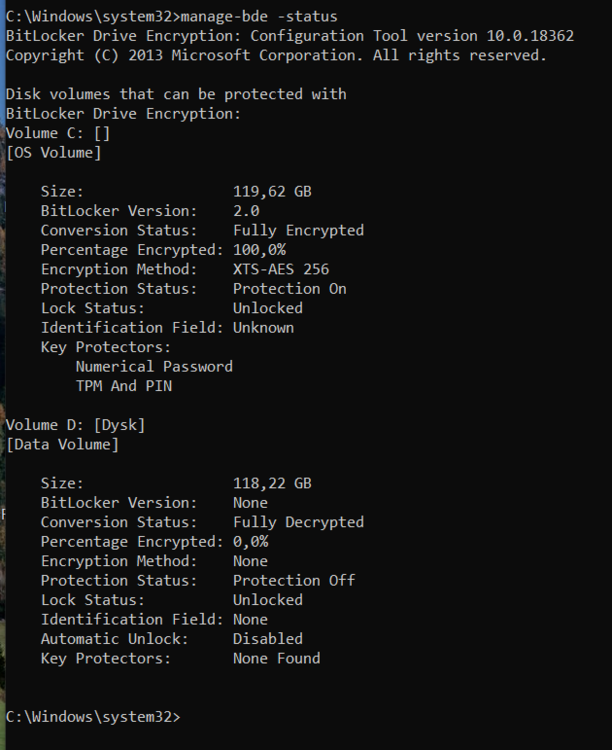Click the 100,0% percentage encrypted value
The height and width of the screenshot is (750, 612).
pos(259,250)
